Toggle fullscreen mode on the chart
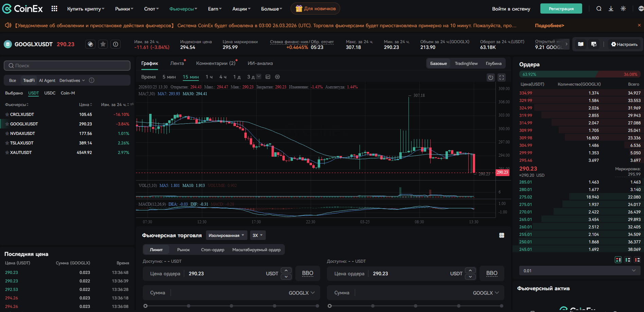This screenshot has height=312, width=644. pyautogui.click(x=502, y=77)
